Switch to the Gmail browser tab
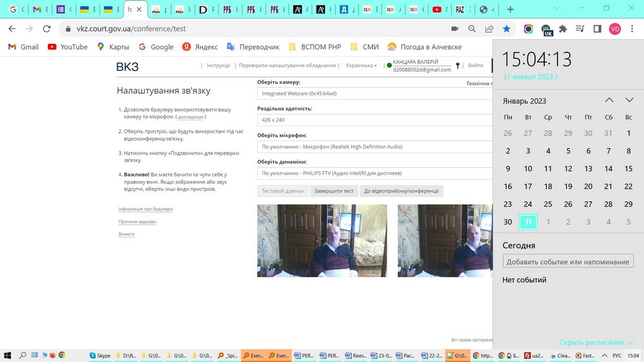 (40, 10)
